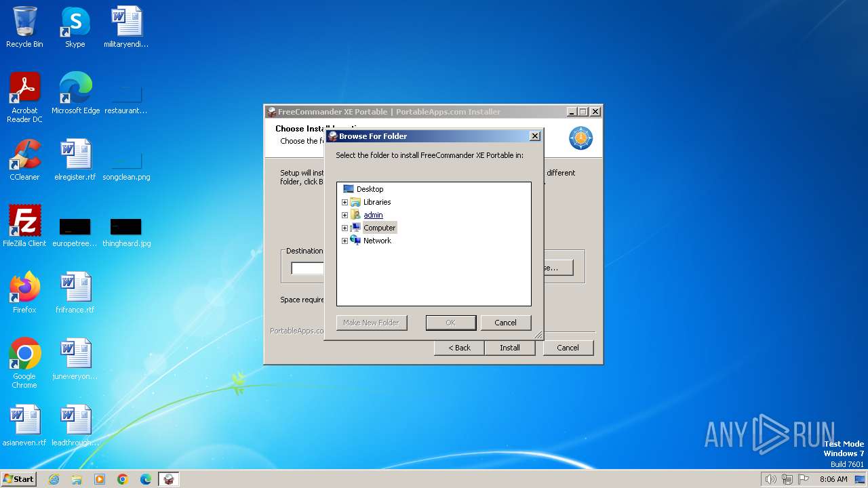Viewport: 868px width, 488px height.
Task: Open Edge from the taskbar
Action: click(x=146, y=479)
